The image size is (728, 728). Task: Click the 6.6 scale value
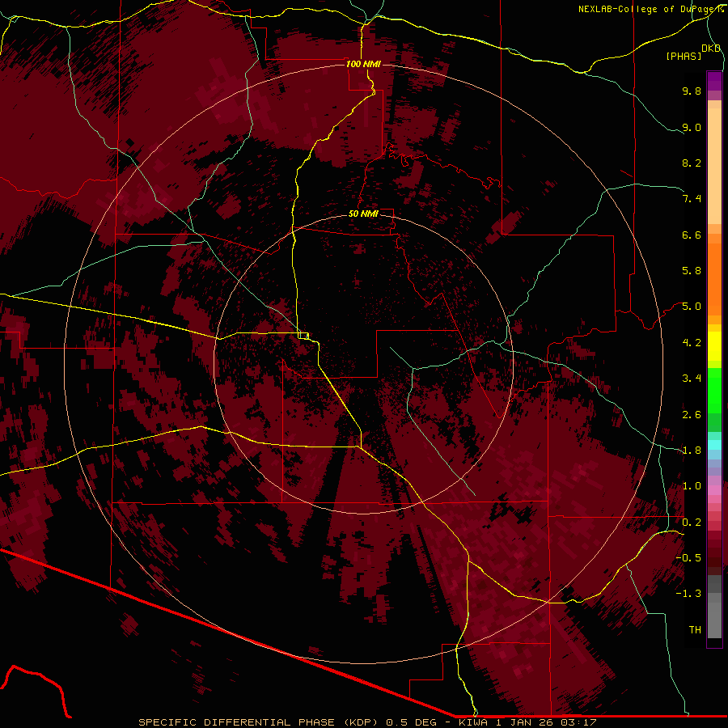pyautogui.click(x=692, y=235)
